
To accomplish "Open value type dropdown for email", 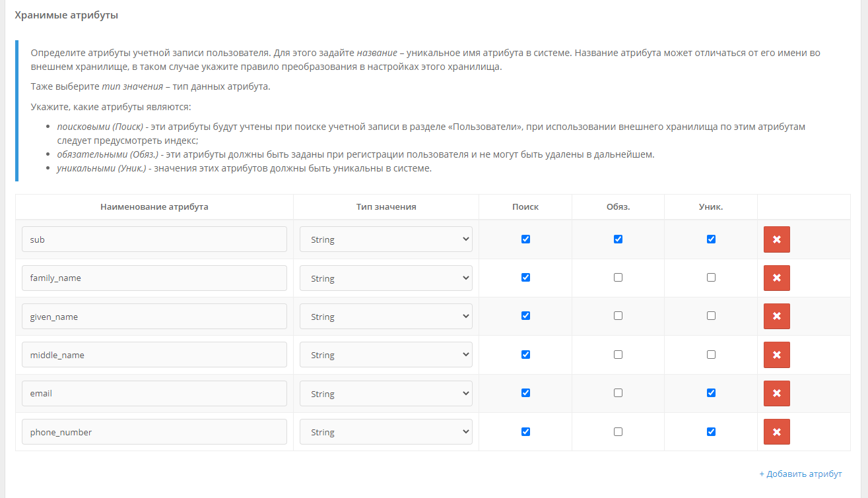I will (385, 394).
